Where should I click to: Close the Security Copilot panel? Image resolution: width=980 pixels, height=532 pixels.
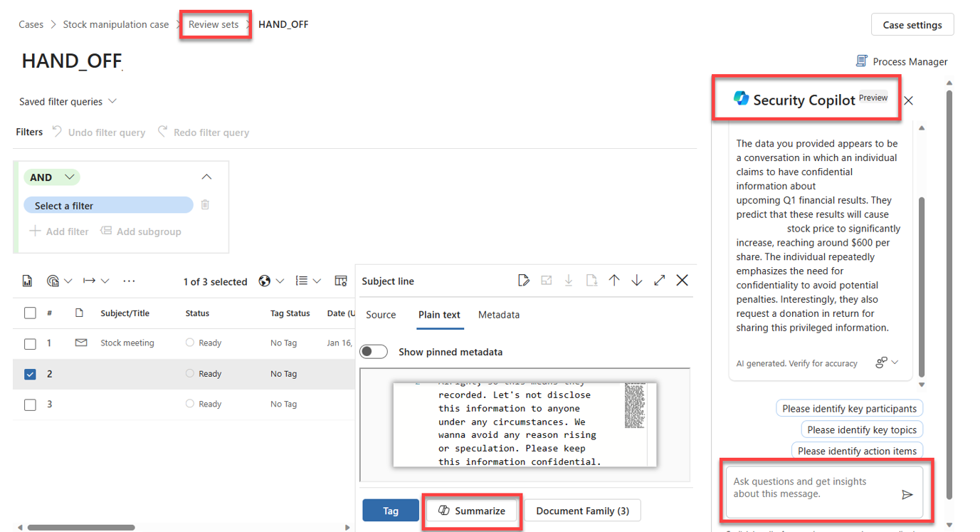point(909,100)
